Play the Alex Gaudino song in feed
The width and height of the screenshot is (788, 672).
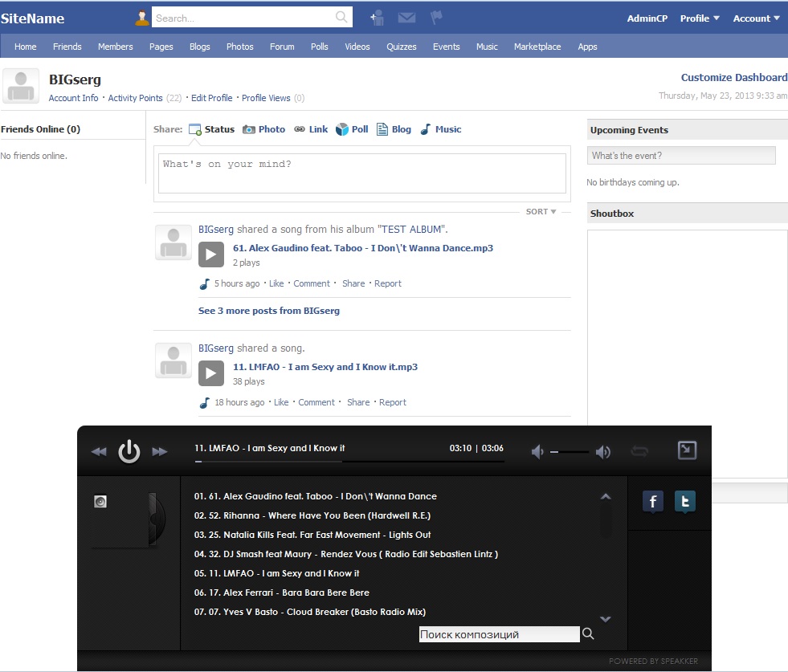tap(211, 255)
